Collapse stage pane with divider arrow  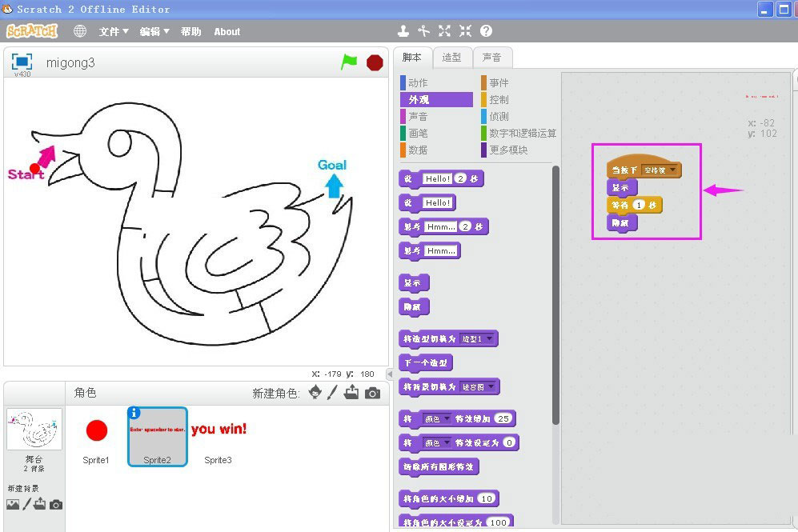pos(391,374)
